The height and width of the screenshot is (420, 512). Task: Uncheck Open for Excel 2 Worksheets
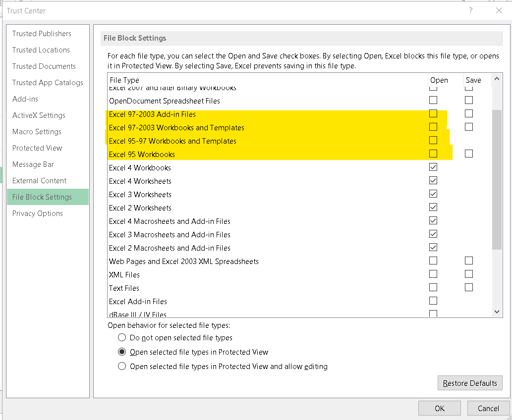[433, 207]
